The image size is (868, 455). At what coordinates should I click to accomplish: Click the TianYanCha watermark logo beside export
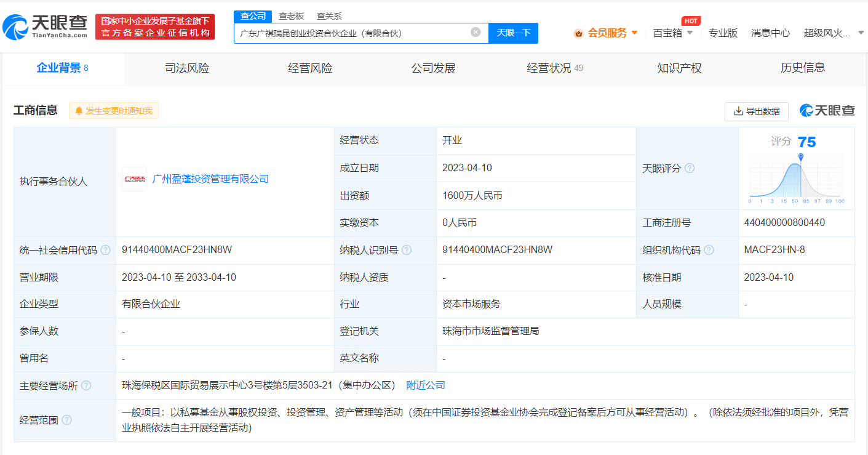point(827,111)
